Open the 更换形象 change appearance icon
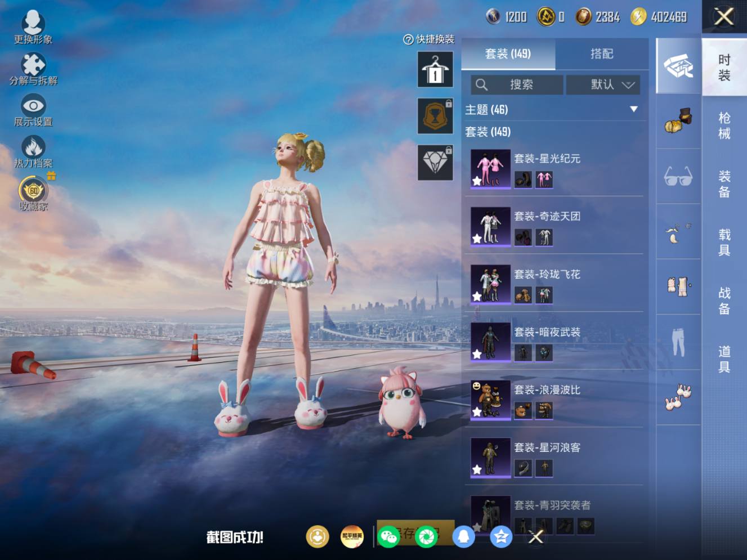Viewport: 747px width, 560px height. coord(33,23)
